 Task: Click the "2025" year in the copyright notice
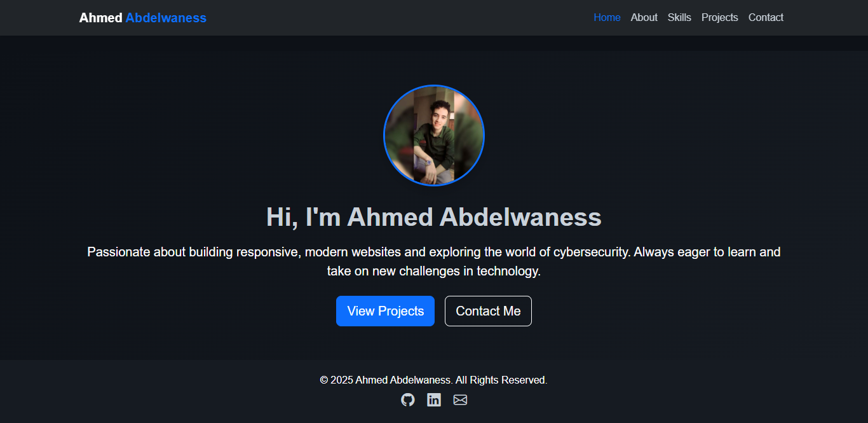(x=342, y=380)
